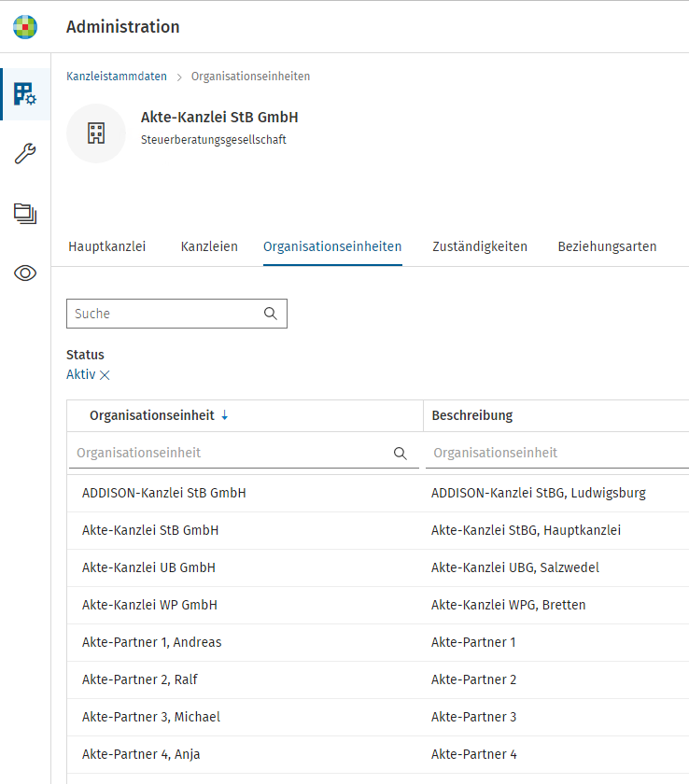
Task: Click the sort arrow next to Organisationseinheit header
Action: coord(224,415)
